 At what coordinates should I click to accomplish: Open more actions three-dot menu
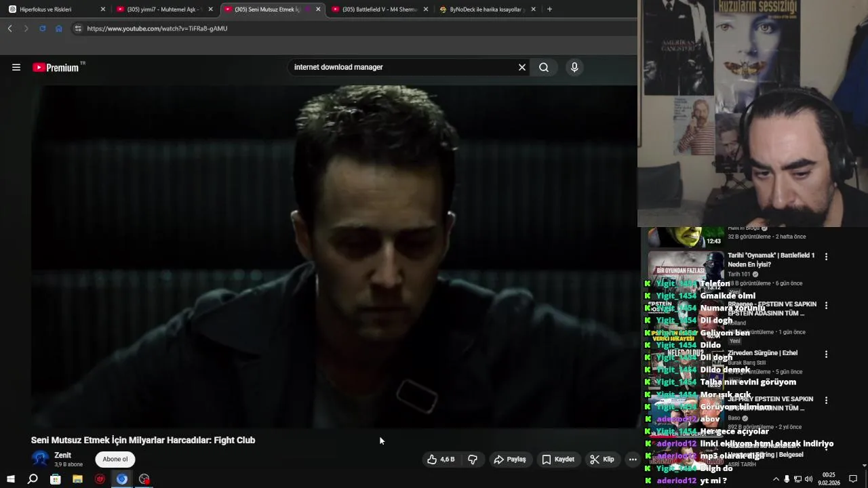click(633, 460)
